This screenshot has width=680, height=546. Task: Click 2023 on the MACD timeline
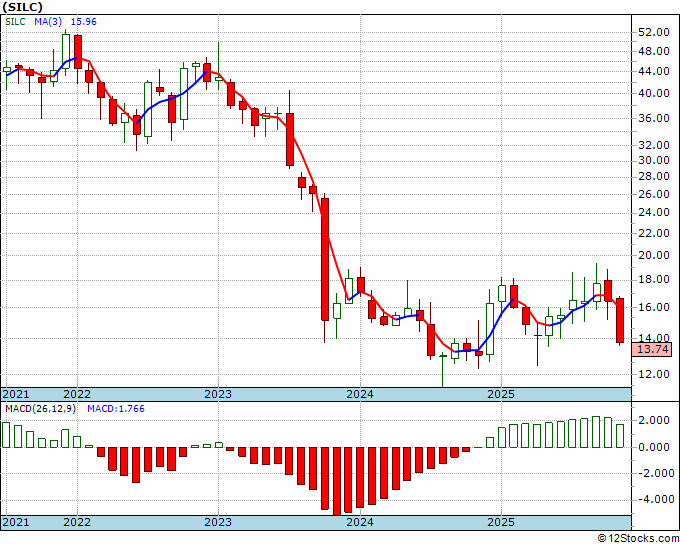[x=218, y=522]
